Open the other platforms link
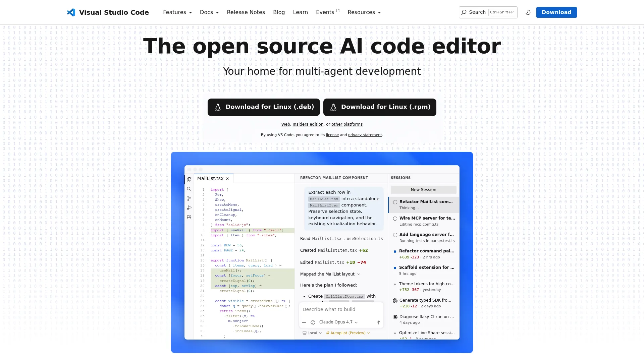644x362 pixels. tap(347, 124)
